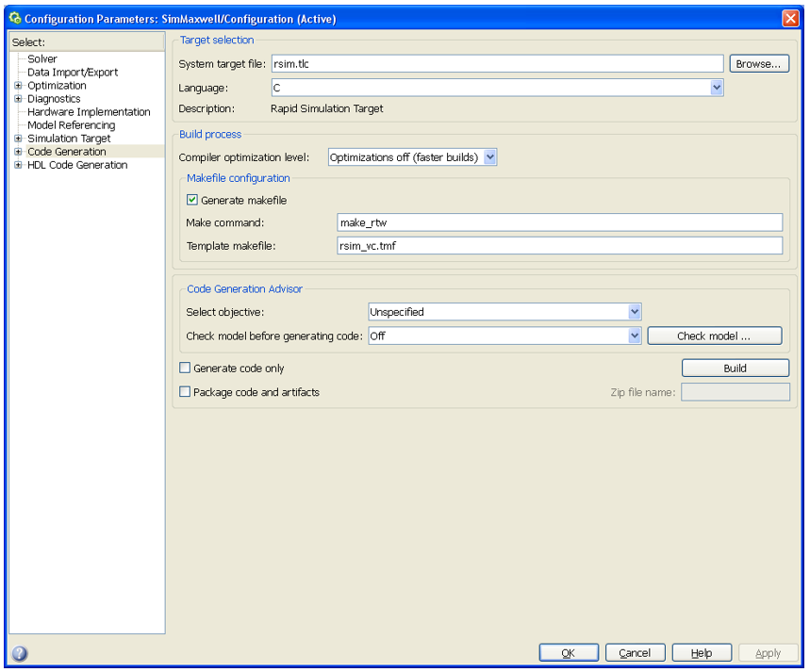Click the Rapid Simulation Target description text

[x=327, y=108]
